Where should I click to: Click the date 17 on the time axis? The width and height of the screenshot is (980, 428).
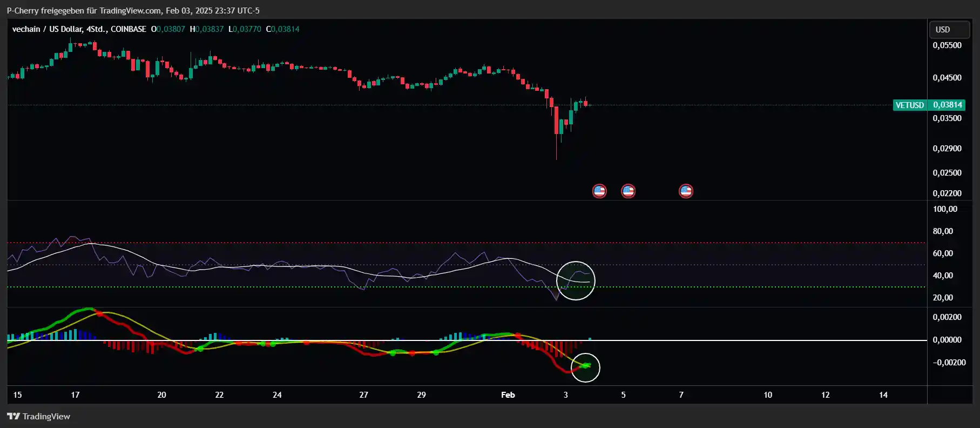coord(75,395)
